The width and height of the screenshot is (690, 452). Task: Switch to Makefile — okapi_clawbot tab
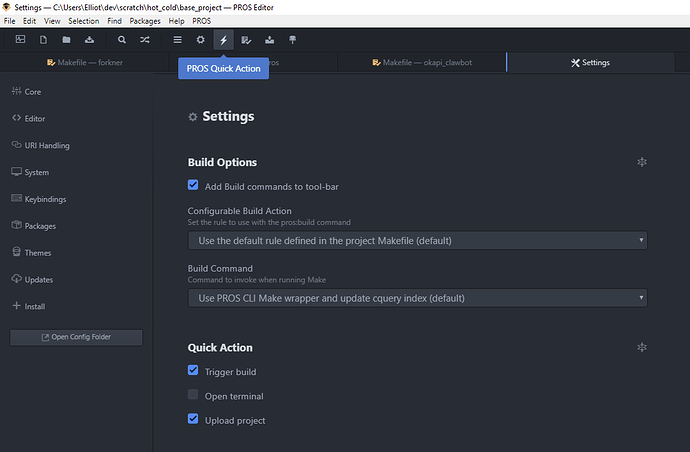pos(422,62)
